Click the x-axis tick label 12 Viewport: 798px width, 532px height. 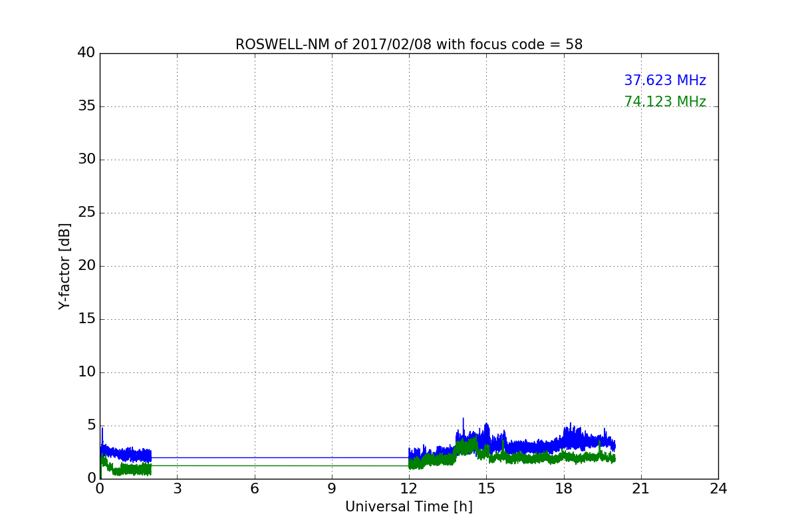[x=409, y=488]
